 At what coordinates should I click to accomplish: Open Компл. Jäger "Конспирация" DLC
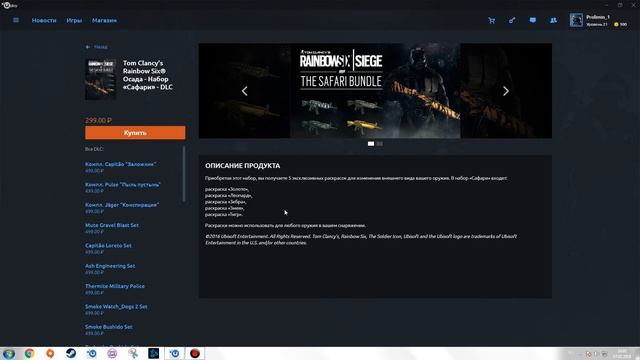[x=122, y=205]
